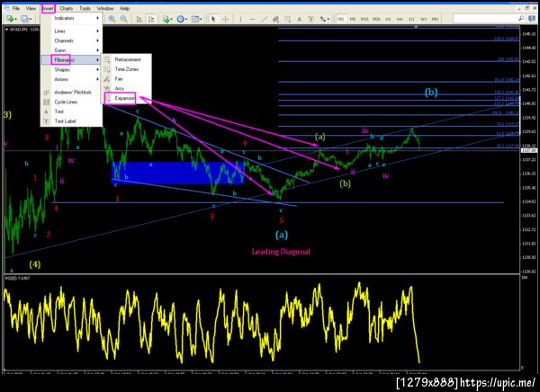Choose Expansion from Fibonacci submenu
540x392 pixels.
coord(126,98)
